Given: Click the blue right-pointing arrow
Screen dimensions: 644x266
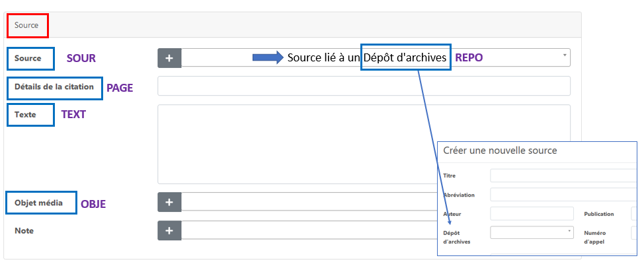Looking at the screenshot, I should click(267, 58).
